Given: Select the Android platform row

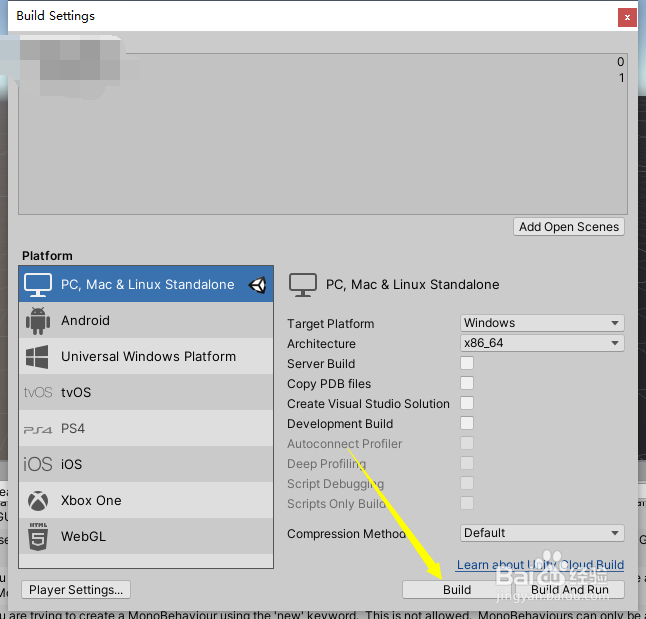Looking at the screenshot, I should (x=146, y=320).
